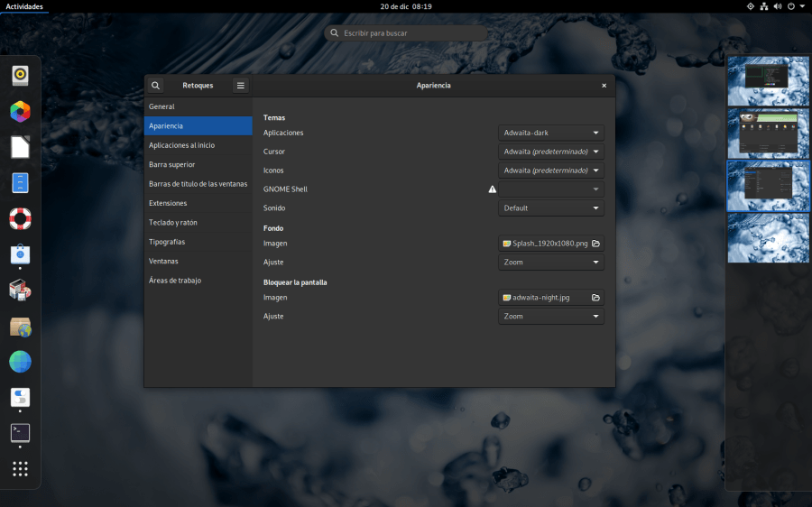Switch to the Tipografías section
The height and width of the screenshot is (507, 812).
(169, 242)
